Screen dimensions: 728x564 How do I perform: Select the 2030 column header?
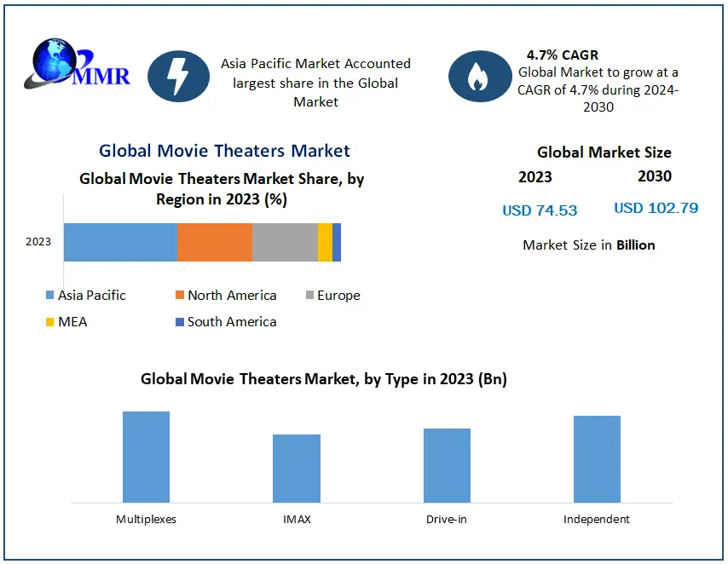652,177
